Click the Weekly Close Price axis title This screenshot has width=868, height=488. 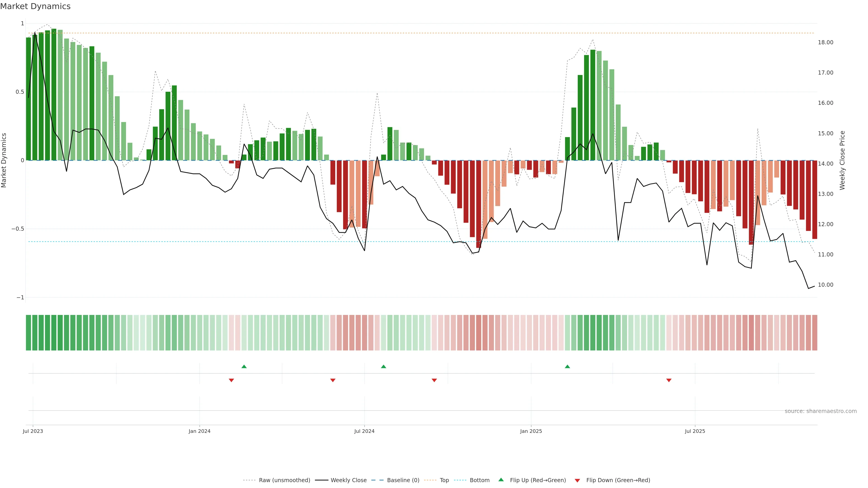point(842,160)
